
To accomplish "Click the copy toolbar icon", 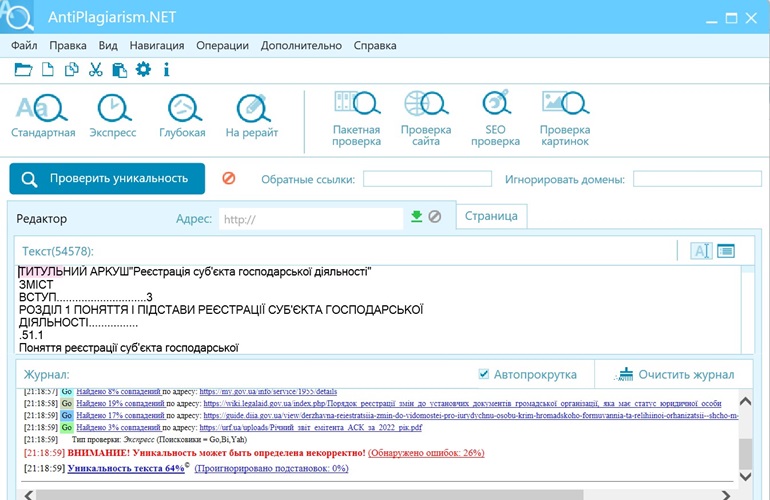I will click(72, 69).
